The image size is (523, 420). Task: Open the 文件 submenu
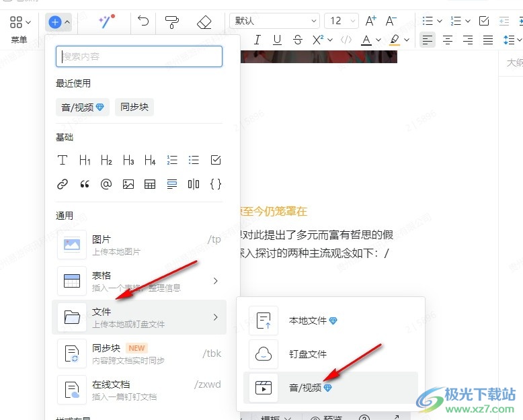point(139,317)
